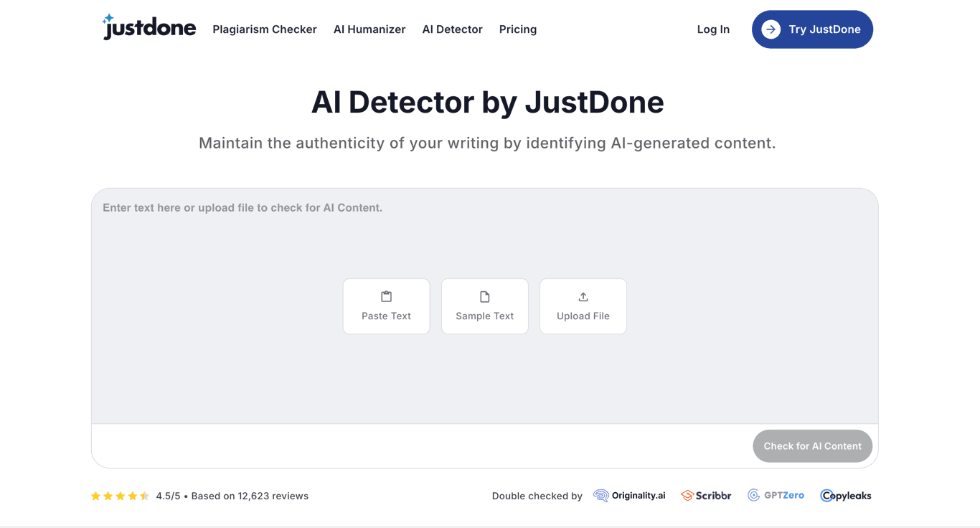Click the Log In link
The width and height of the screenshot is (980, 528).
point(712,29)
